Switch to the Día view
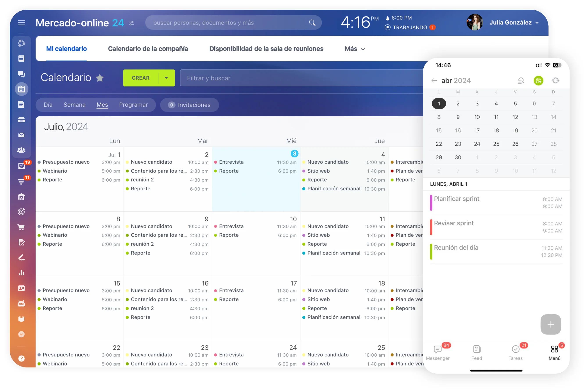The width and height of the screenshot is (588, 392). coord(48,105)
